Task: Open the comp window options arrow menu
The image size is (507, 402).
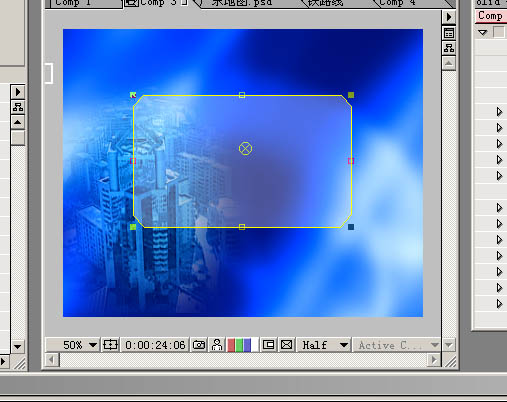Action: 449,17
